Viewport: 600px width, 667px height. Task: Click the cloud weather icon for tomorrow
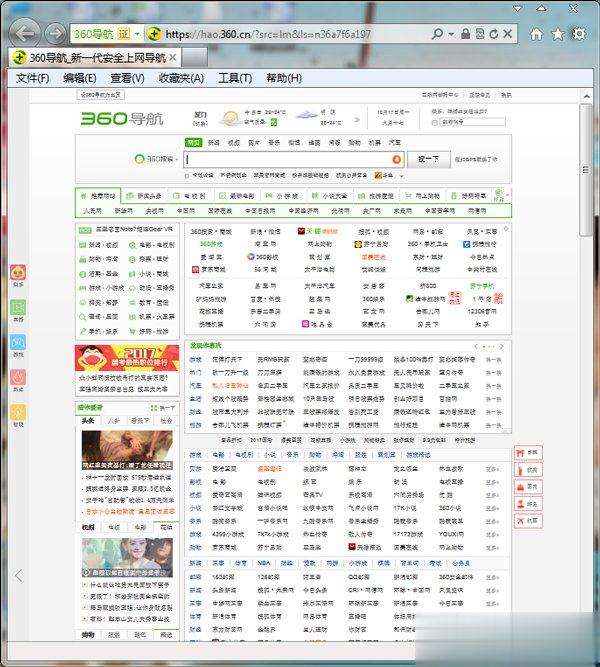(306, 114)
